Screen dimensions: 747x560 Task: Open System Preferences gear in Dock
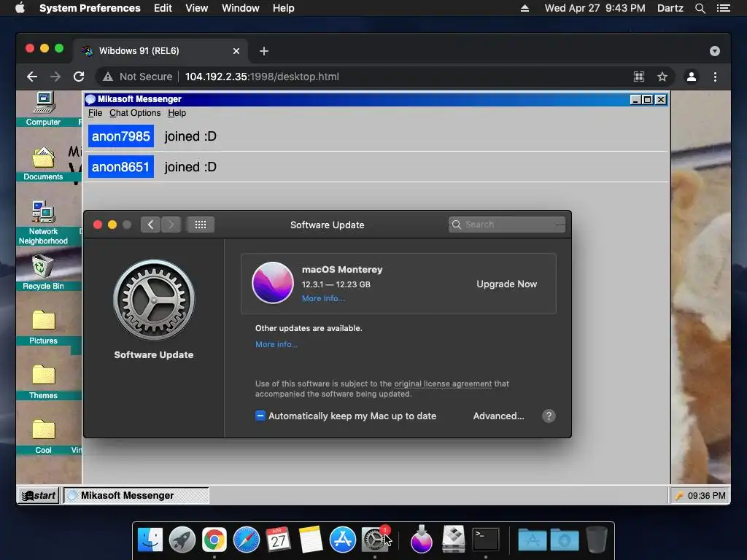374,540
